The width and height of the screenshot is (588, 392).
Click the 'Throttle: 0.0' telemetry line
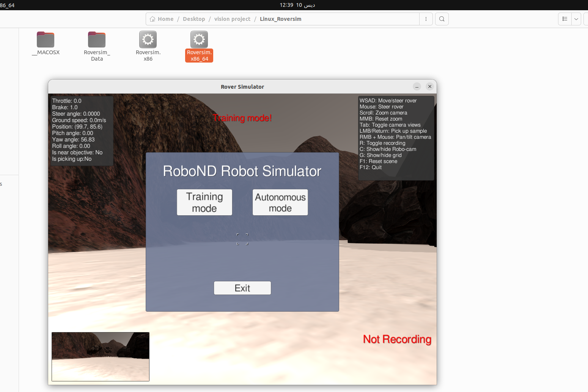67,101
